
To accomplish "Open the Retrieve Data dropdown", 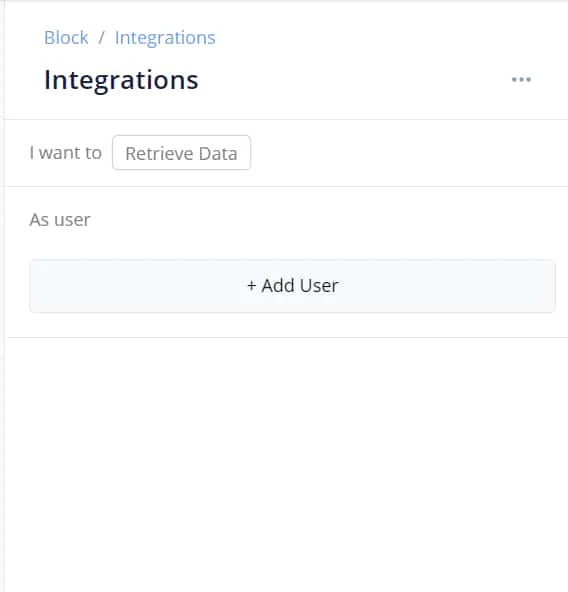I will [181, 153].
